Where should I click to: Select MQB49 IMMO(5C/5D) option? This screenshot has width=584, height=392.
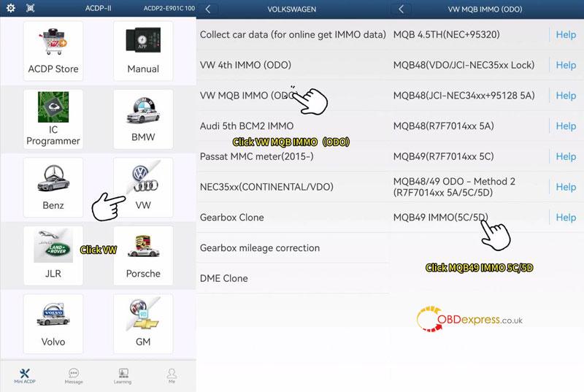(469, 218)
